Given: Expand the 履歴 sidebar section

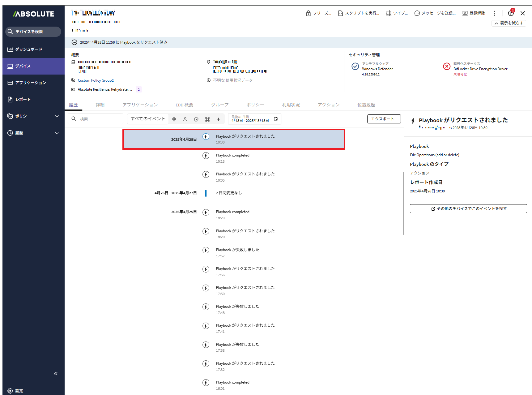Looking at the screenshot, I should [57, 133].
